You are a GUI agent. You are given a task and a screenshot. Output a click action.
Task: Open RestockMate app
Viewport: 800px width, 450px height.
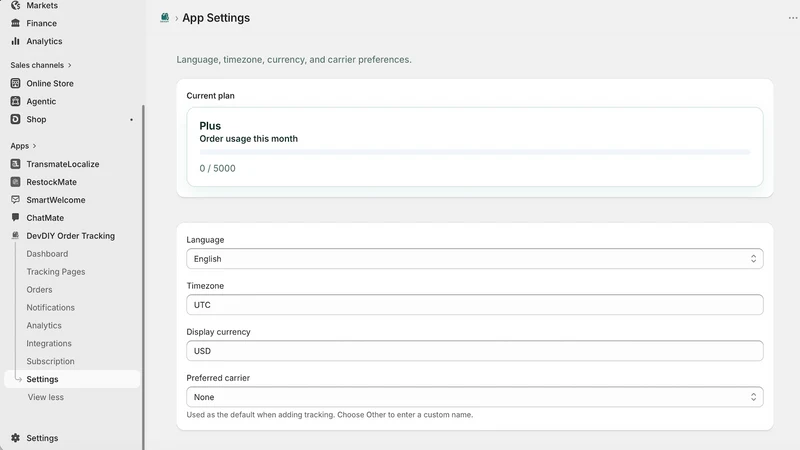point(52,182)
